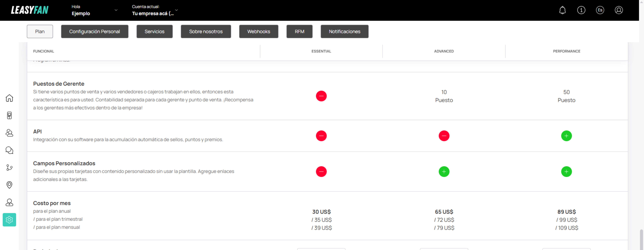Click the vertical page scrollbar
The height and width of the screenshot is (250, 644).
641,239
